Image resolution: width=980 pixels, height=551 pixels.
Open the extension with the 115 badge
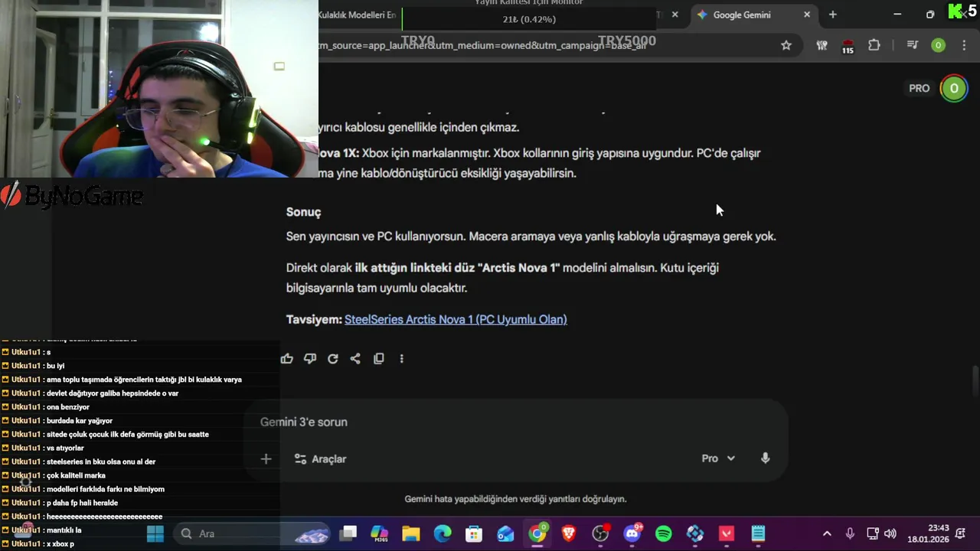848,46
